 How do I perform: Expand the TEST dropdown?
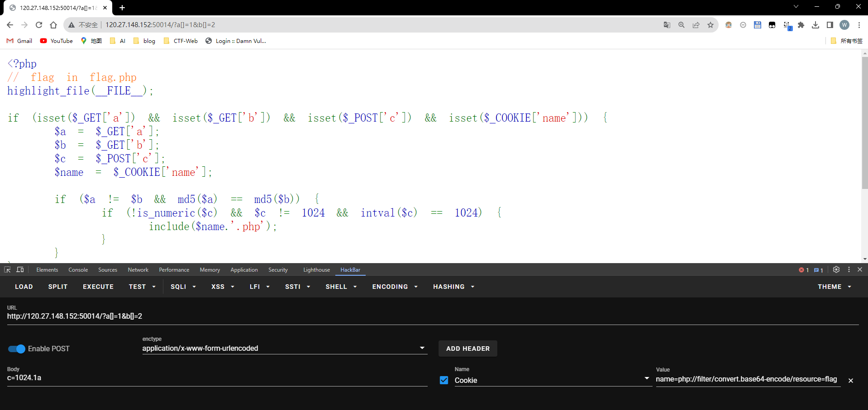tap(142, 287)
